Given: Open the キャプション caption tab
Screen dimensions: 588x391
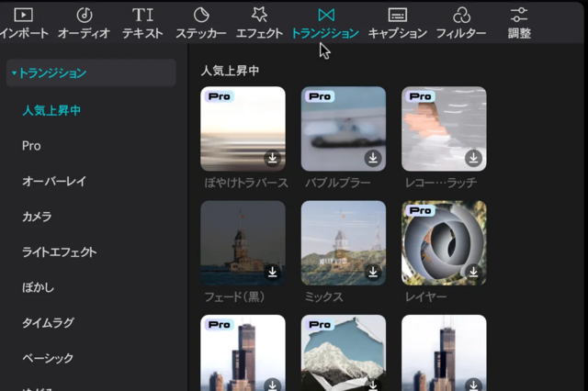Looking at the screenshot, I should coord(398,23).
